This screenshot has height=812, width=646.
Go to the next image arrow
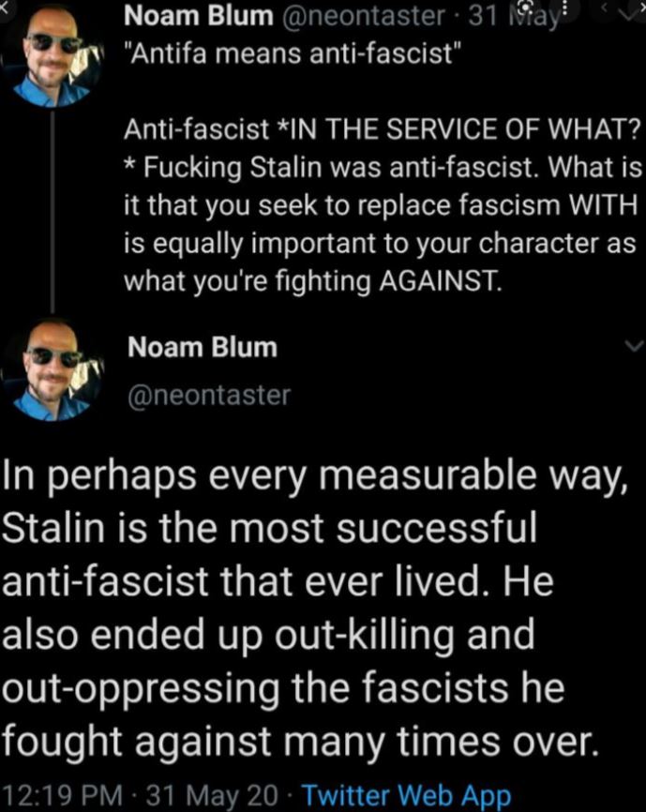(643, 8)
